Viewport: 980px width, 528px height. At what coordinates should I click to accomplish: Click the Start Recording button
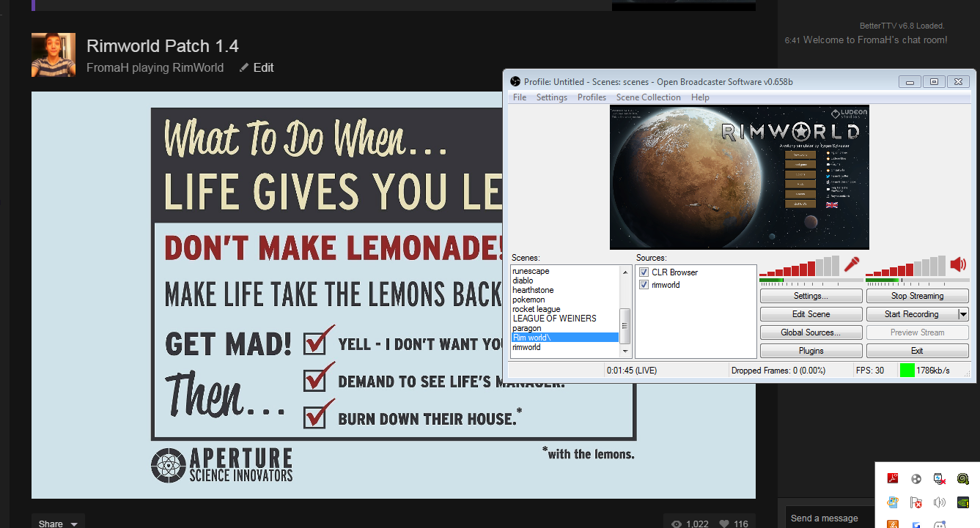click(912, 314)
